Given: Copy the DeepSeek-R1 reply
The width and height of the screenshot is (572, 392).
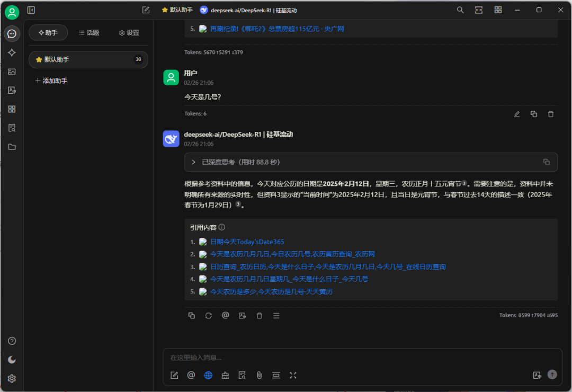Looking at the screenshot, I should click(x=192, y=316).
